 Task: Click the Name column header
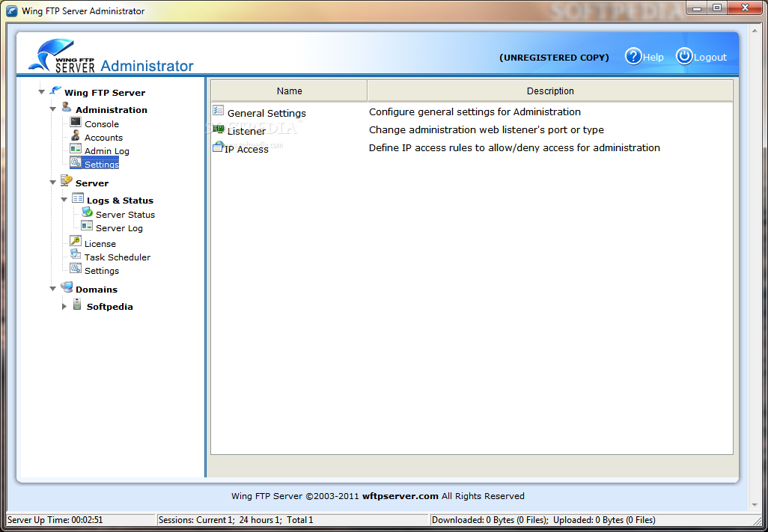[x=290, y=91]
